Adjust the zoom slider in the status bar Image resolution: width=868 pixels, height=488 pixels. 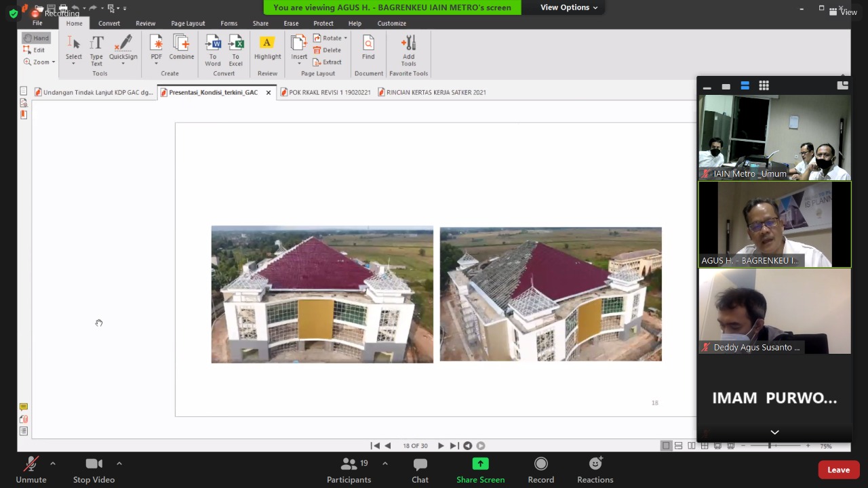(x=769, y=446)
